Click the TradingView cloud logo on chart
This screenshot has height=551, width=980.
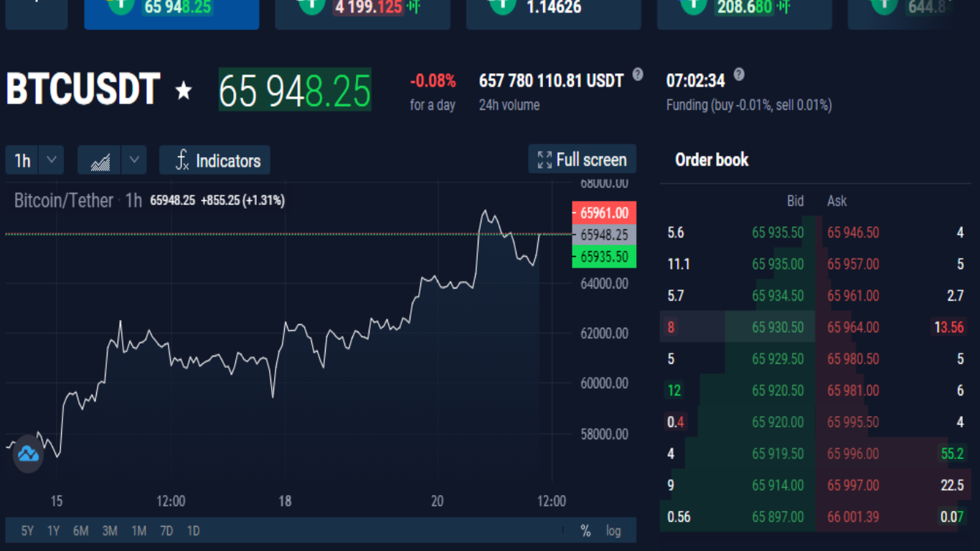(28, 453)
